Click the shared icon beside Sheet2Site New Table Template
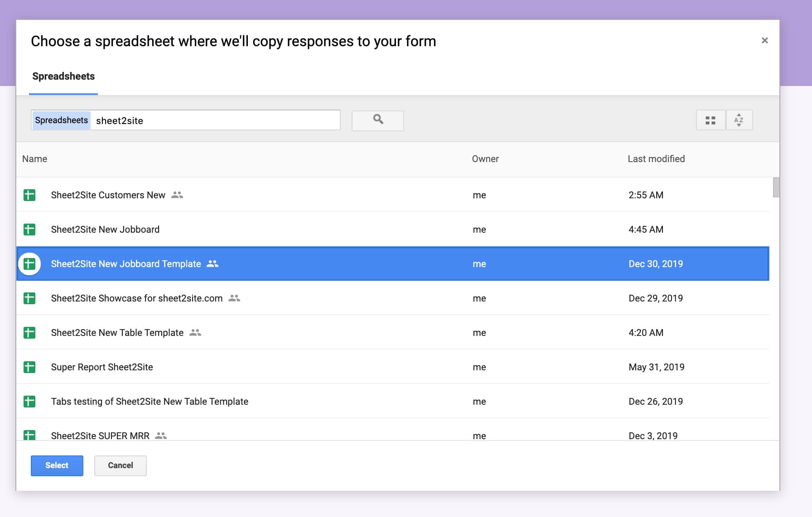Screen dimensions: 812x517 [195, 333]
